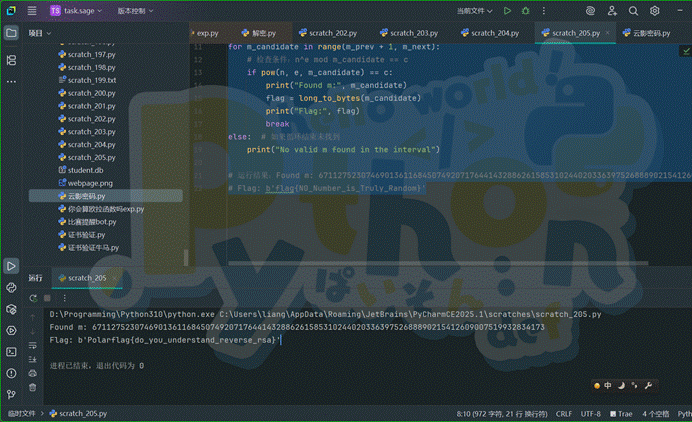Image resolution: width=692 pixels, height=422 pixels.
Task: Click the orange IME logo dot
Action: coord(597,386)
